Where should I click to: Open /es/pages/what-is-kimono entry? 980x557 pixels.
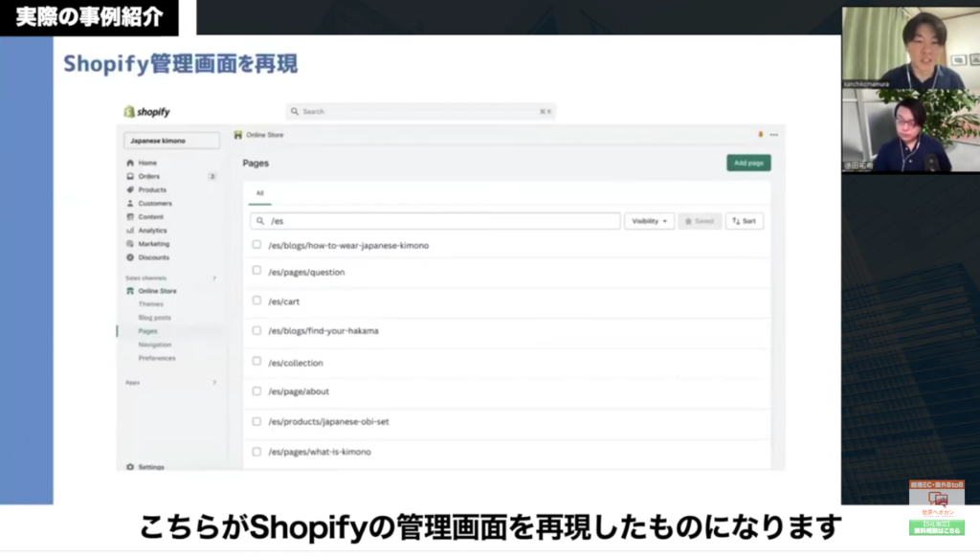pos(320,452)
